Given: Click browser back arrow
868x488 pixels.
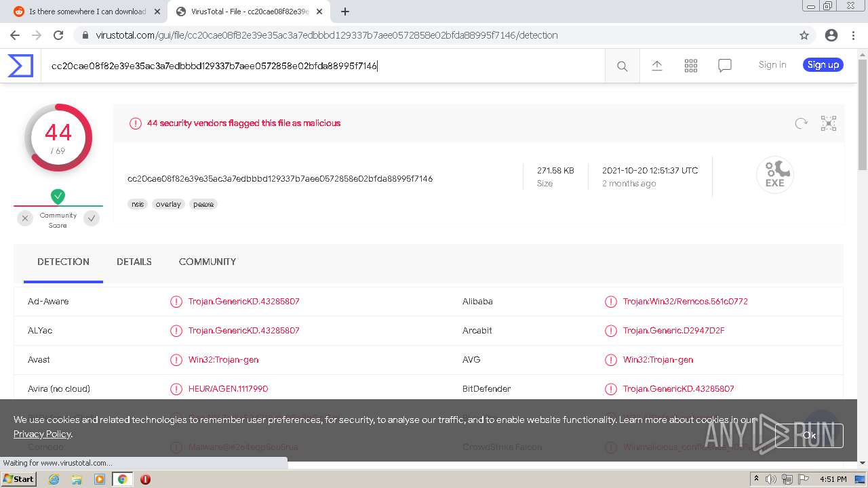Looking at the screenshot, I should 15,35.
